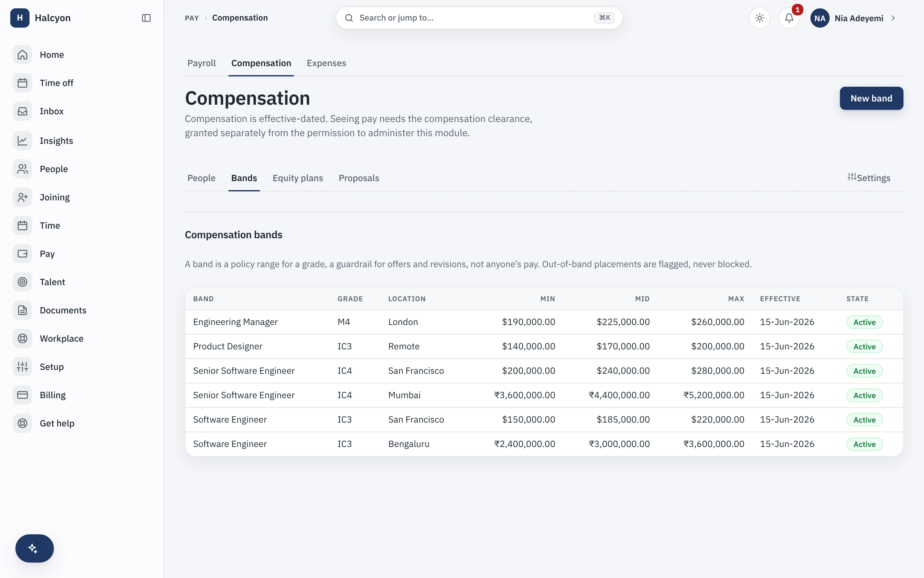The width and height of the screenshot is (924, 578).
Task: Open the People sidebar icon
Action: (22, 169)
